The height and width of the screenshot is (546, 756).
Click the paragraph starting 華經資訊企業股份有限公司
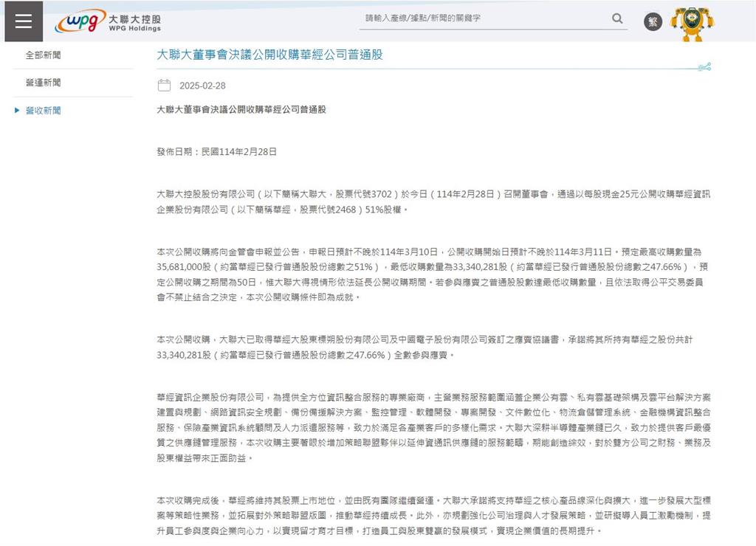(433, 427)
